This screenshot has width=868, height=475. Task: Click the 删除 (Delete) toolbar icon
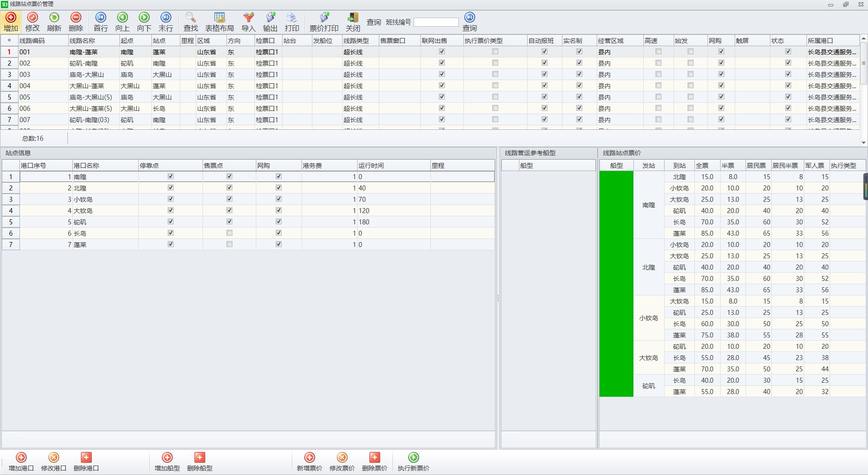[x=75, y=18]
